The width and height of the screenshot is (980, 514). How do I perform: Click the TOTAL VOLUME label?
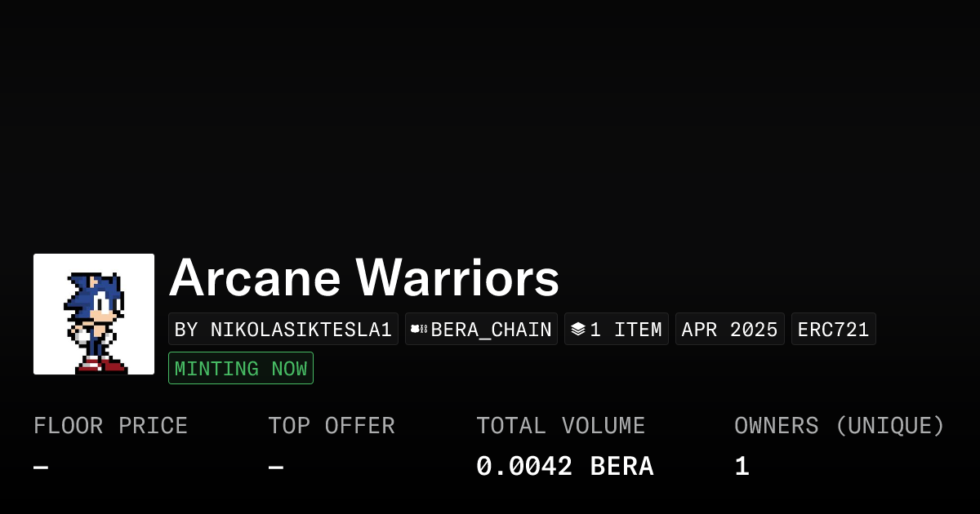(x=561, y=426)
